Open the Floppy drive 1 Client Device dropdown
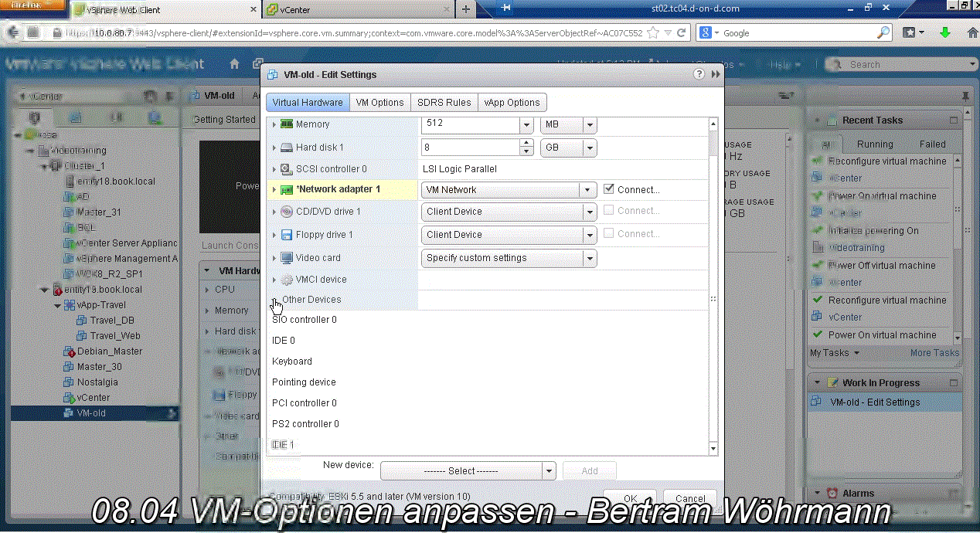The image size is (980, 533). [590, 235]
